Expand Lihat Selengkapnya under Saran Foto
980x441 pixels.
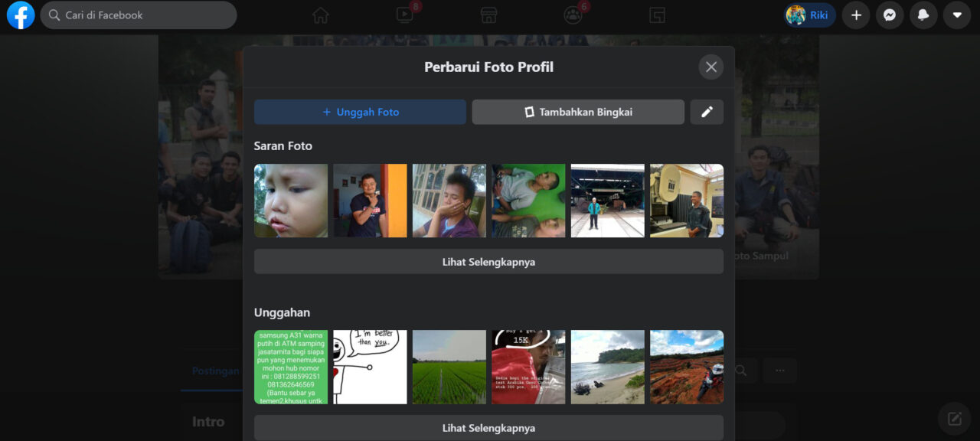[488, 261]
